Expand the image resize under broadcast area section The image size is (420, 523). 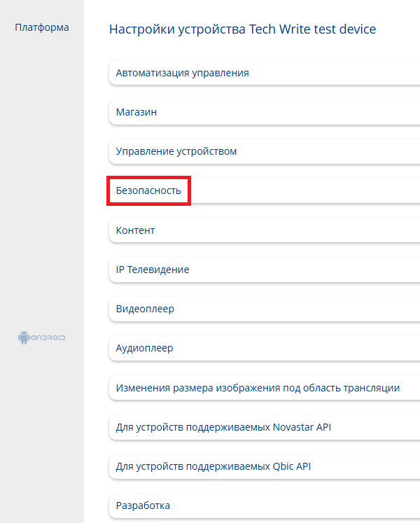coord(258,388)
